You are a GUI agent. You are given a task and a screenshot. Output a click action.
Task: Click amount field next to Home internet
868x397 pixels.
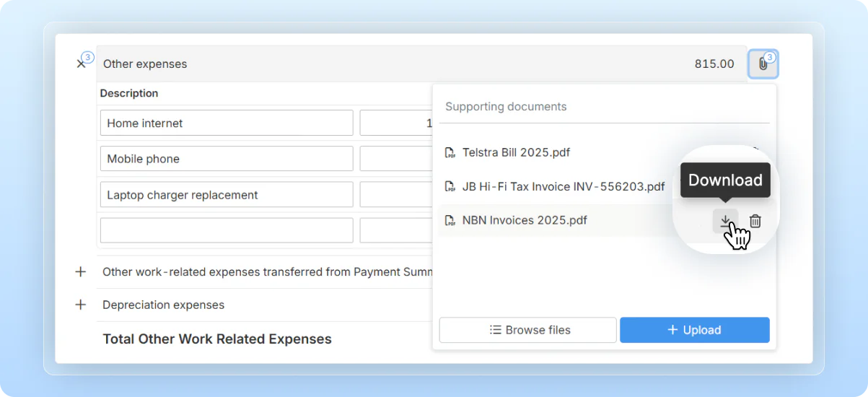click(396, 123)
